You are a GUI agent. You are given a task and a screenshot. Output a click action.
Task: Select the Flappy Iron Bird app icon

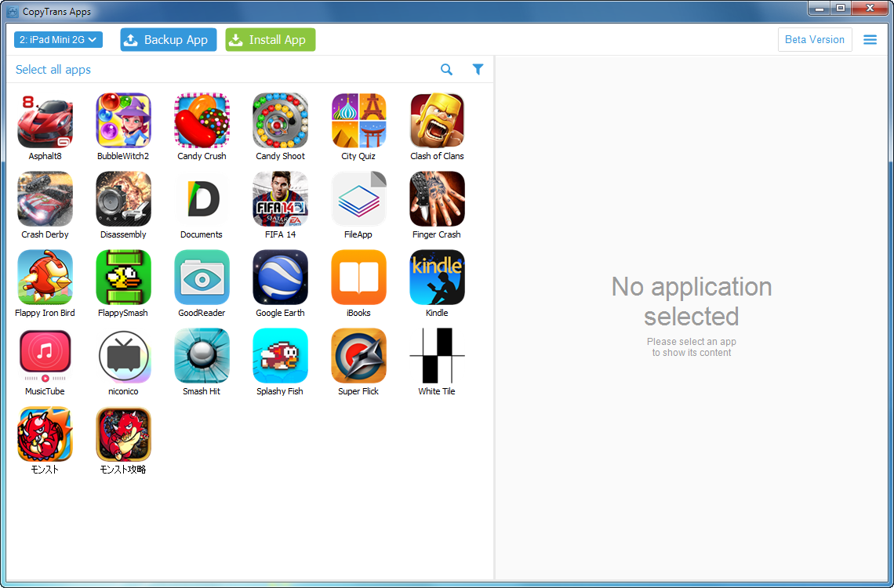(x=45, y=278)
